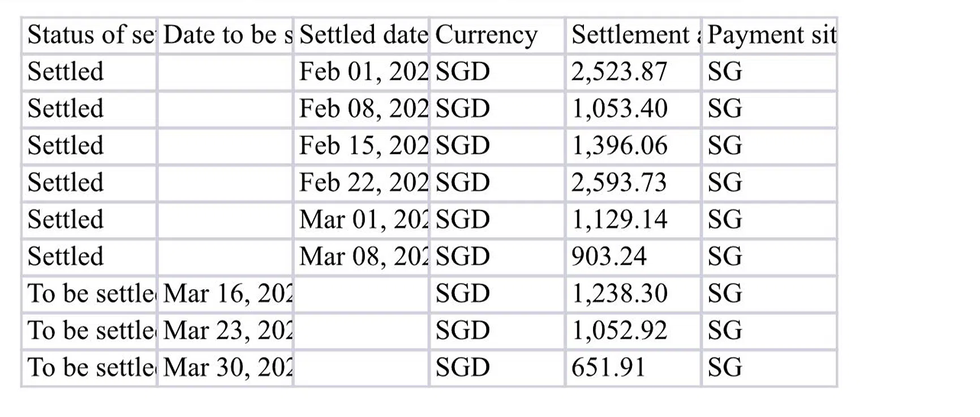The width and height of the screenshot is (980, 417).
Task: Click the "Feb 01" settled date cell
Action: tap(362, 72)
